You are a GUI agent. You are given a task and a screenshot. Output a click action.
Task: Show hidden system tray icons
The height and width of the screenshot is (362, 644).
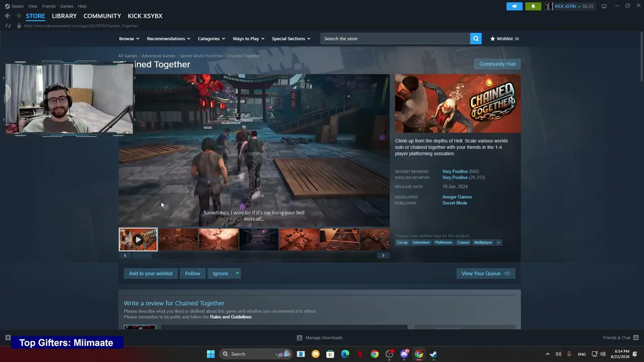coord(548,354)
